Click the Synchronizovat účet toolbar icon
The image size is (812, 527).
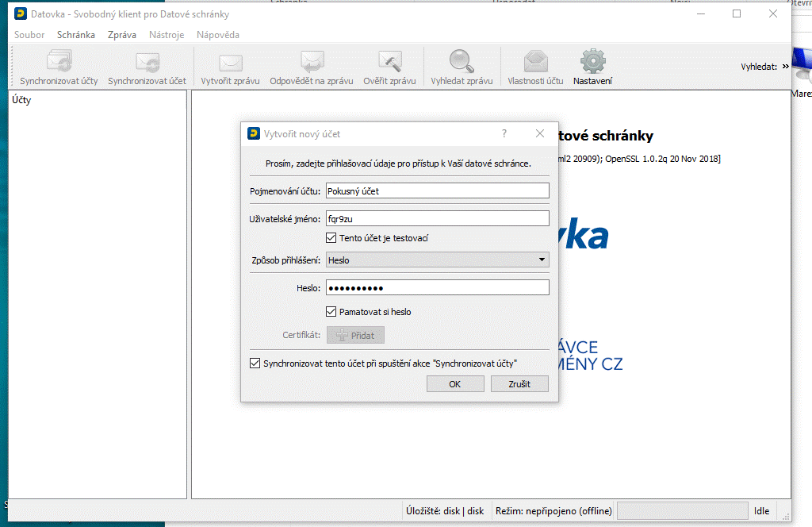(x=147, y=62)
